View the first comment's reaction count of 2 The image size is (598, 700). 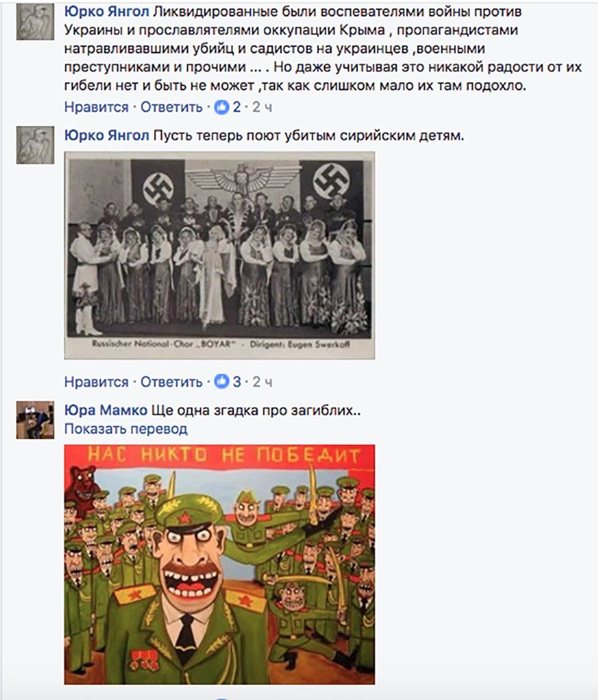[x=237, y=107]
